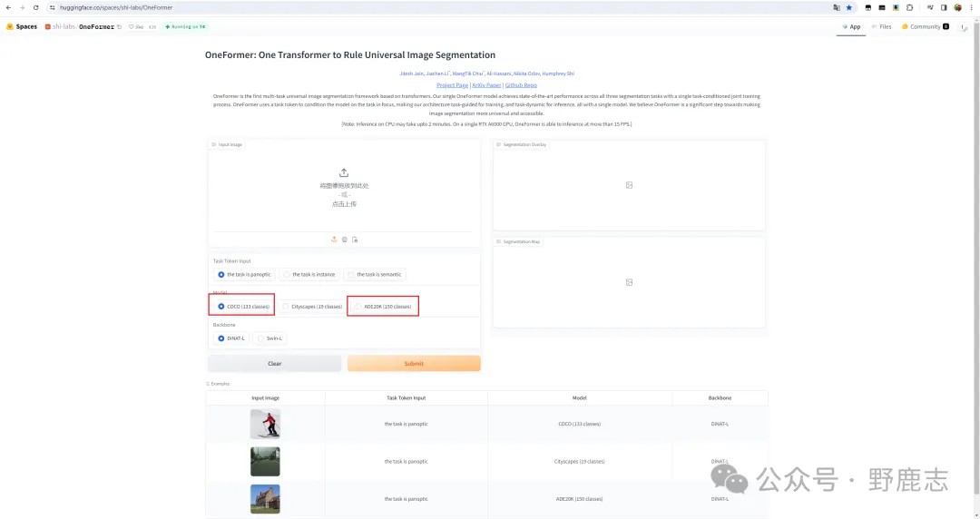The height and width of the screenshot is (519, 980).
Task: Select webcam source icon below input image
Action: pos(345,240)
